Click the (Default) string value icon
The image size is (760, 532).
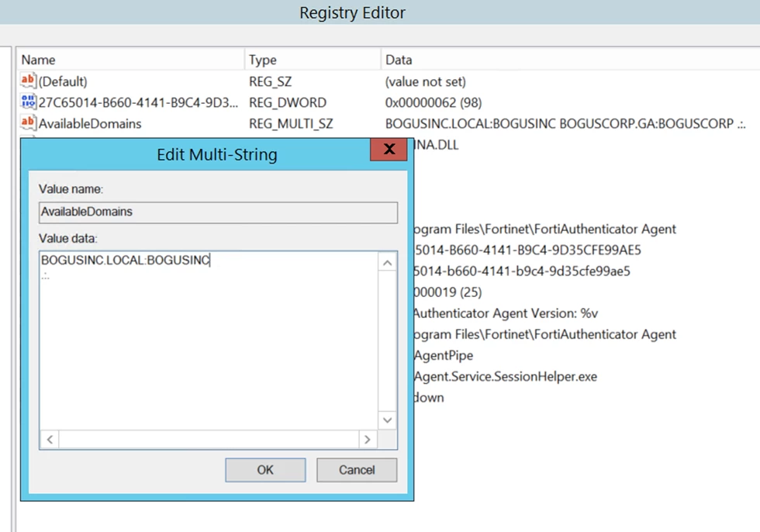(x=28, y=81)
